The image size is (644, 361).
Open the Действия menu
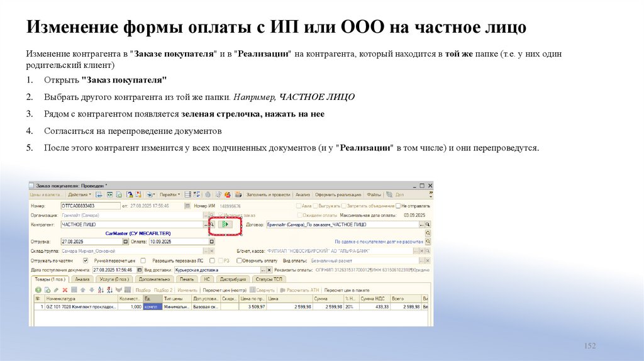[x=79, y=195]
